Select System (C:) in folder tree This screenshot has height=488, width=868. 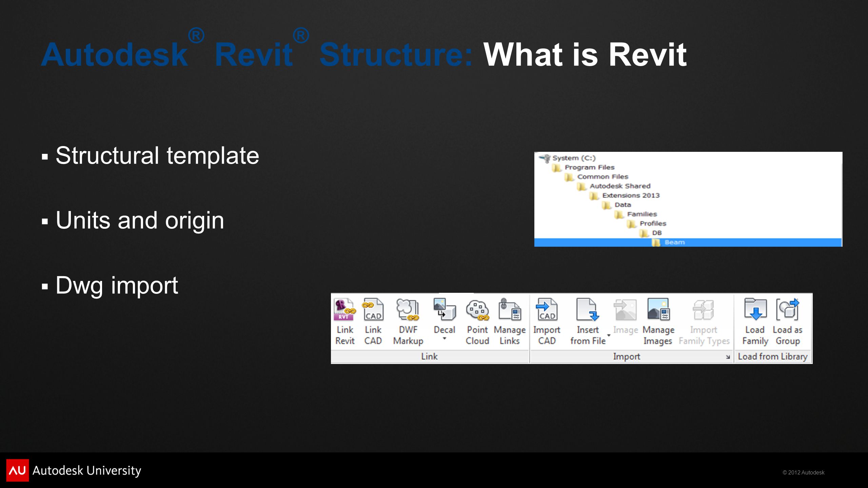[574, 158]
